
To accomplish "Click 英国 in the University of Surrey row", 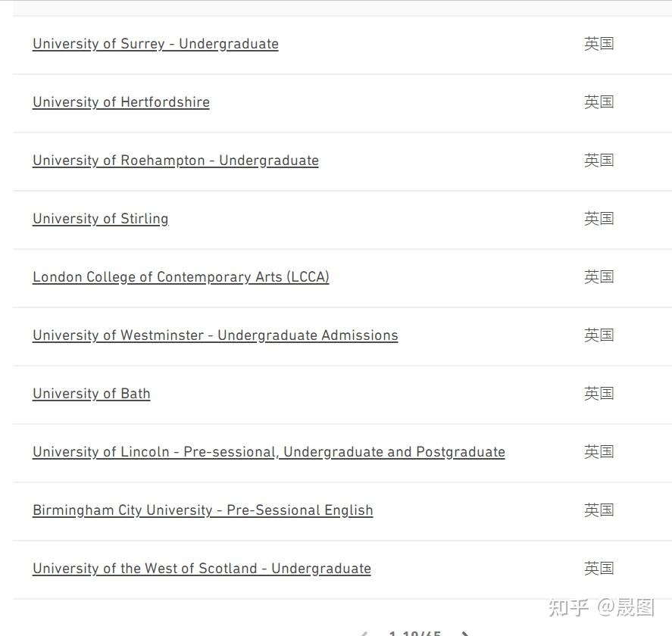I will (x=599, y=44).
